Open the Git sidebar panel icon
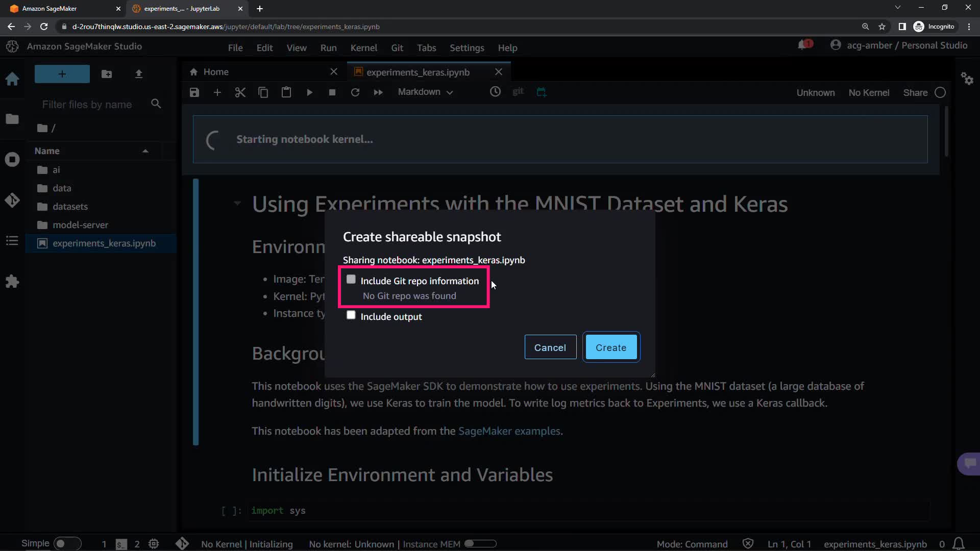 12,200
